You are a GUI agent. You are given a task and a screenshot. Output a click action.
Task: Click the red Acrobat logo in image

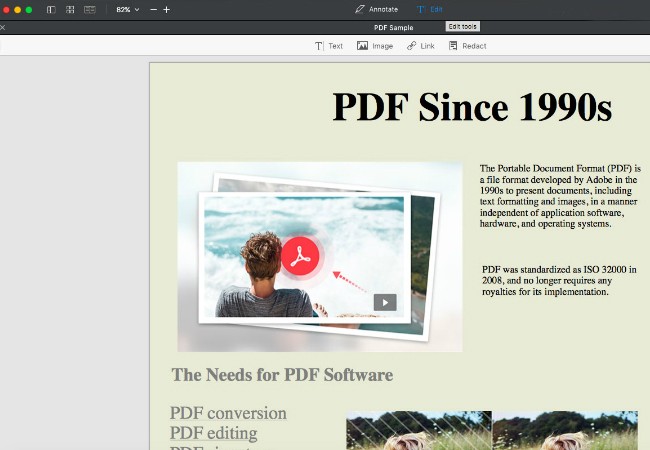[x=300, y=256]
